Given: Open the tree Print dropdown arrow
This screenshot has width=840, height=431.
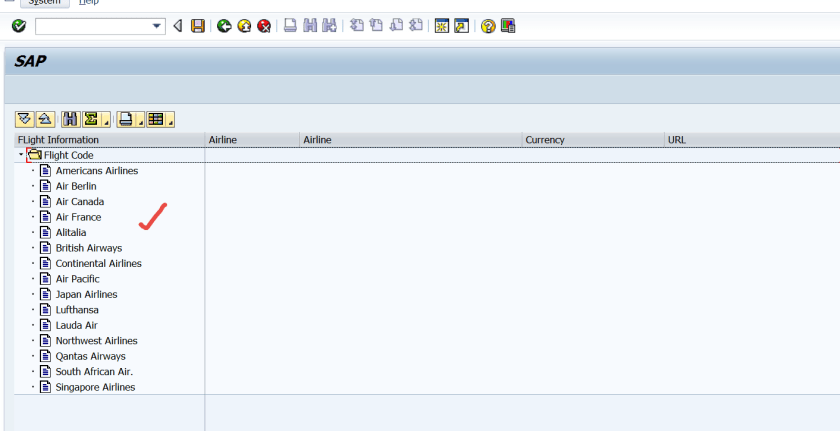Looking at the screenshot, I should 140,119.
